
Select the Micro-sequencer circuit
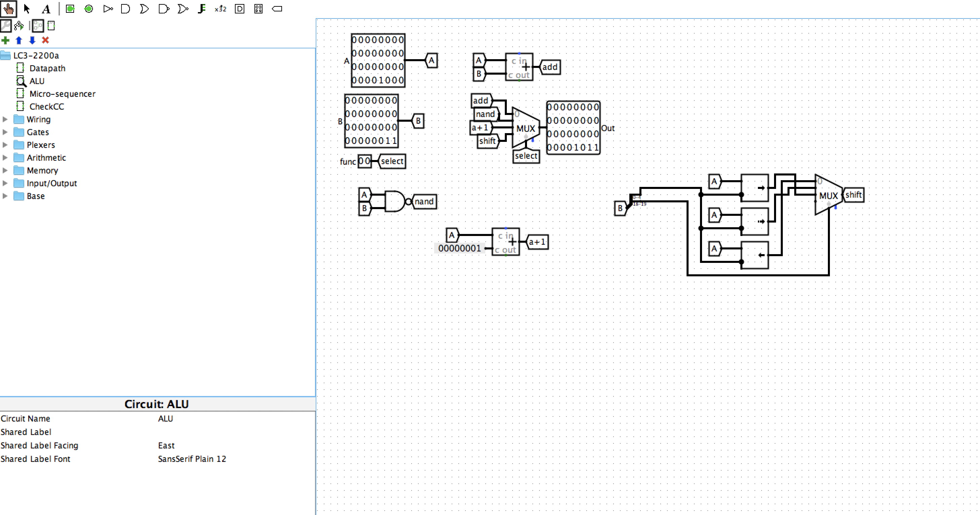[x=62, y=94]
